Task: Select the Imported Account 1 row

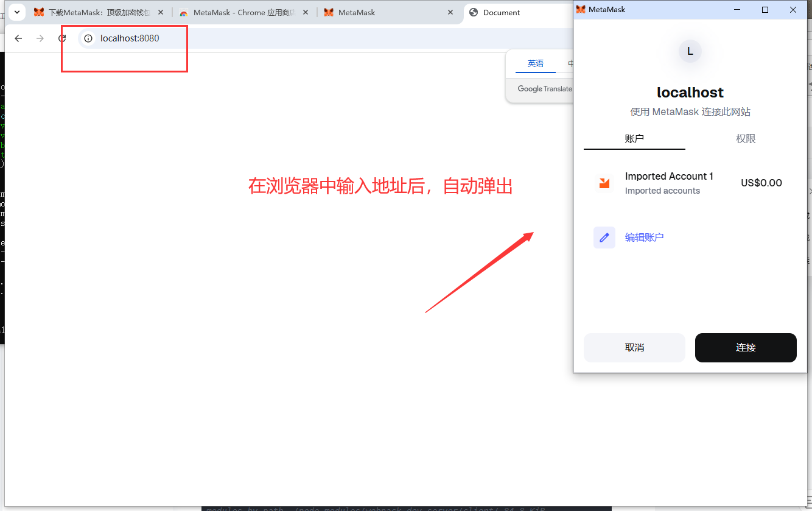Action: pos(690,183)
